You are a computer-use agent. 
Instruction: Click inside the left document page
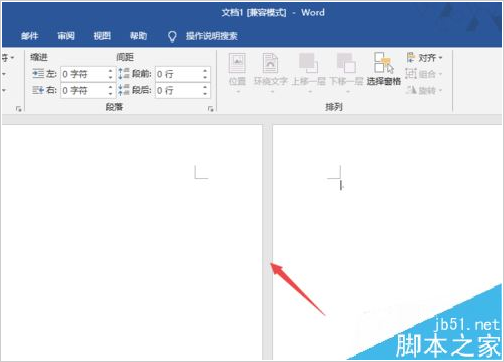132,242
